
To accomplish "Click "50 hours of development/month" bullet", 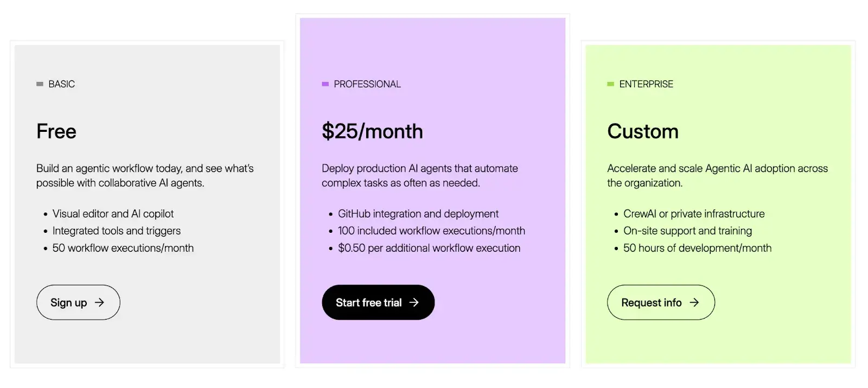I will [697, 248].
